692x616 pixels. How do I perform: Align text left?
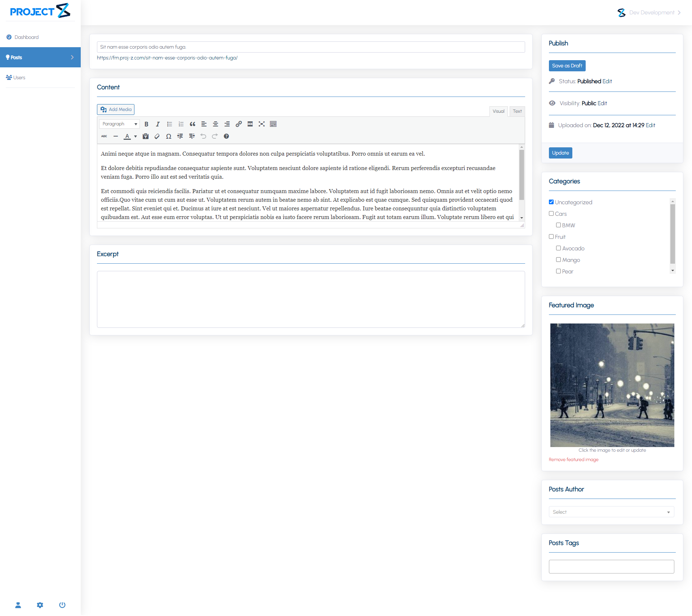click(x=204, y=124)
